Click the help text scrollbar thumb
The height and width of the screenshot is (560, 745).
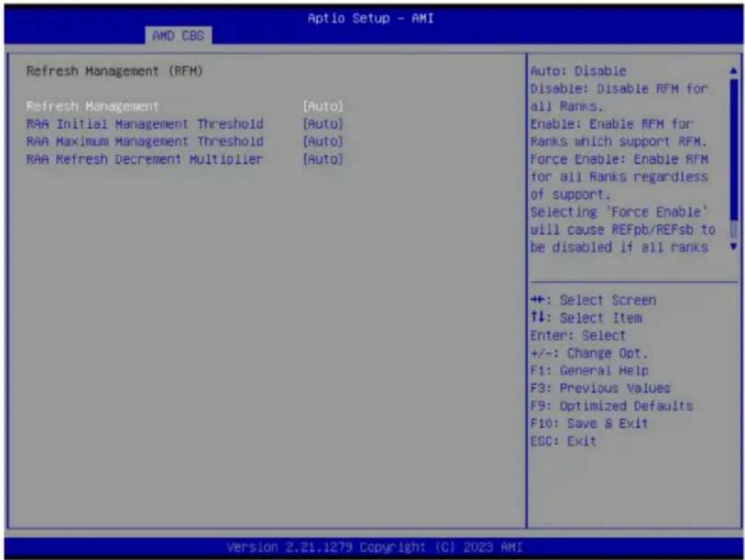coord(734,150)
